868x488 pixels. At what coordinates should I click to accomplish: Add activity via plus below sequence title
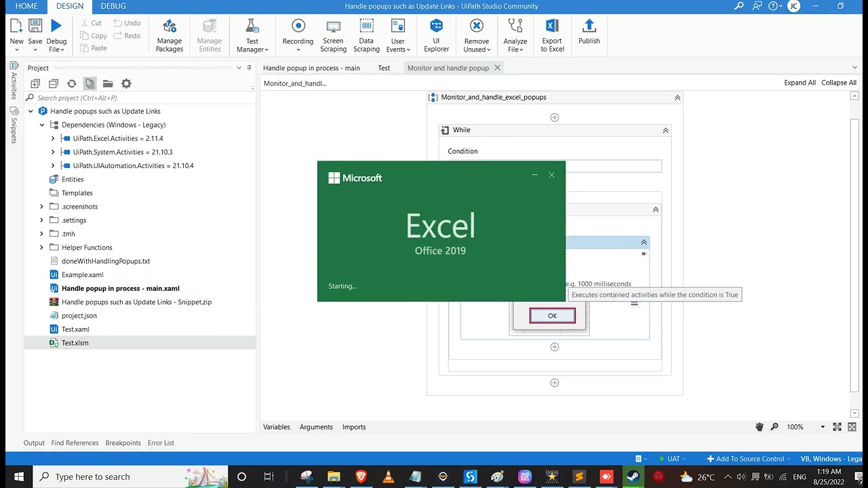tap(555, 117)
